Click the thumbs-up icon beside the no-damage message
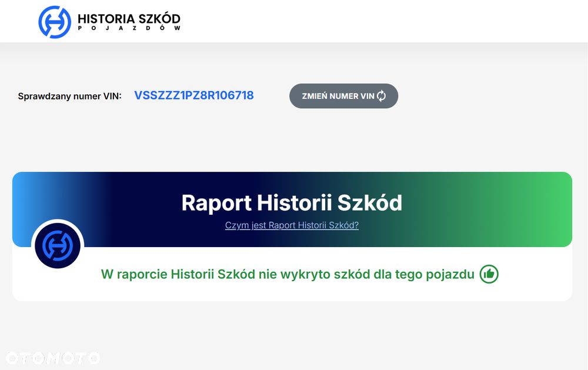 point(489,274)
